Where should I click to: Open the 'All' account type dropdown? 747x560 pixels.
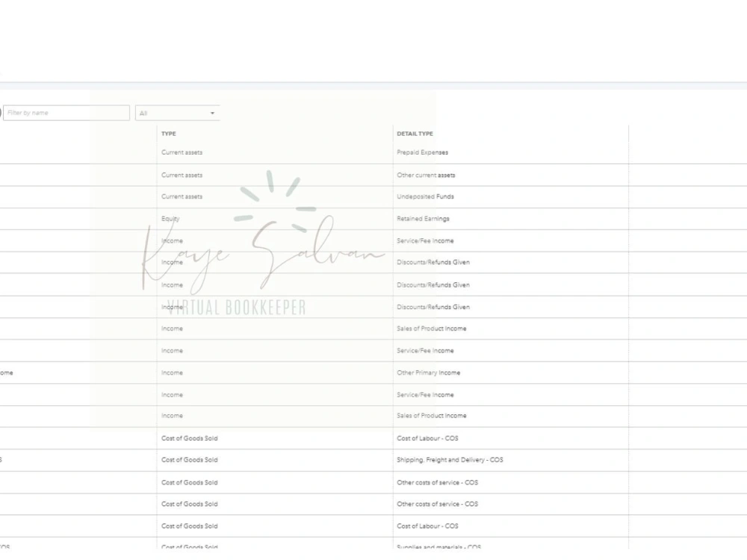[x=177, y=113]
